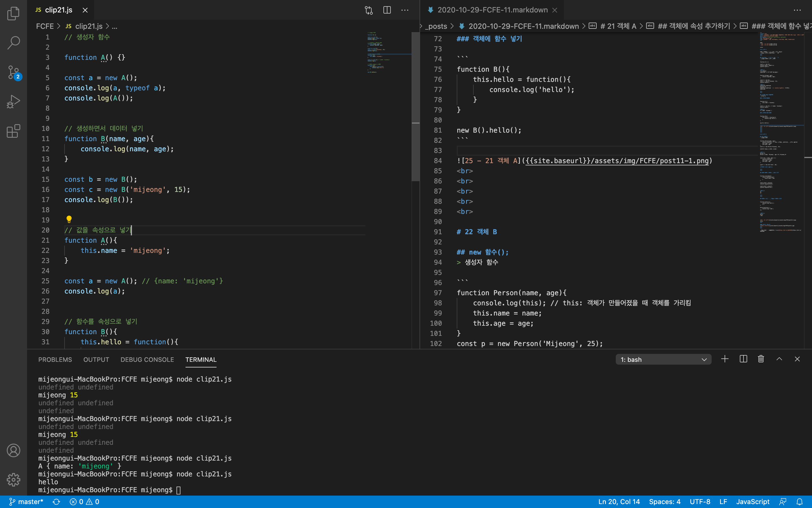The height and width of the screenshot is (508, 812).
Task: Click line number 91 in markdown editor
Action: [438, 232]
